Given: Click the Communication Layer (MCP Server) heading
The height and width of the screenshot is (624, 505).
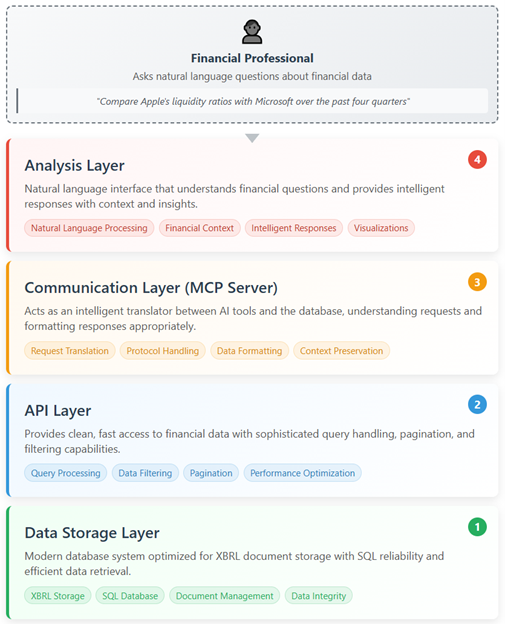Looking at the screenshot, I should click(x=151, y=288).
